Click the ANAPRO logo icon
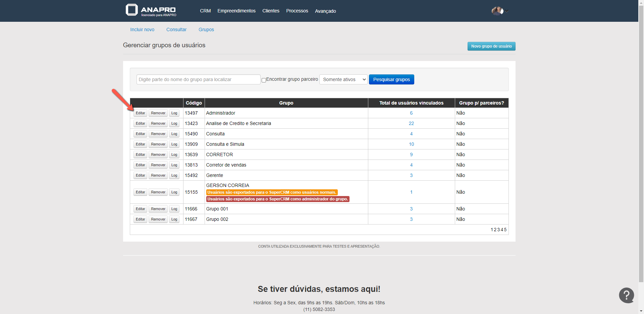 coord(132,10)
